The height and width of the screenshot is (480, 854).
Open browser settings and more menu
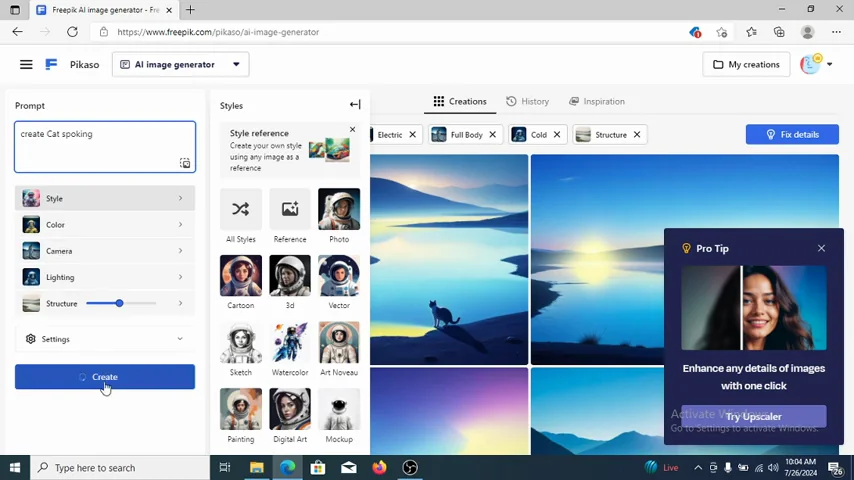836,32
